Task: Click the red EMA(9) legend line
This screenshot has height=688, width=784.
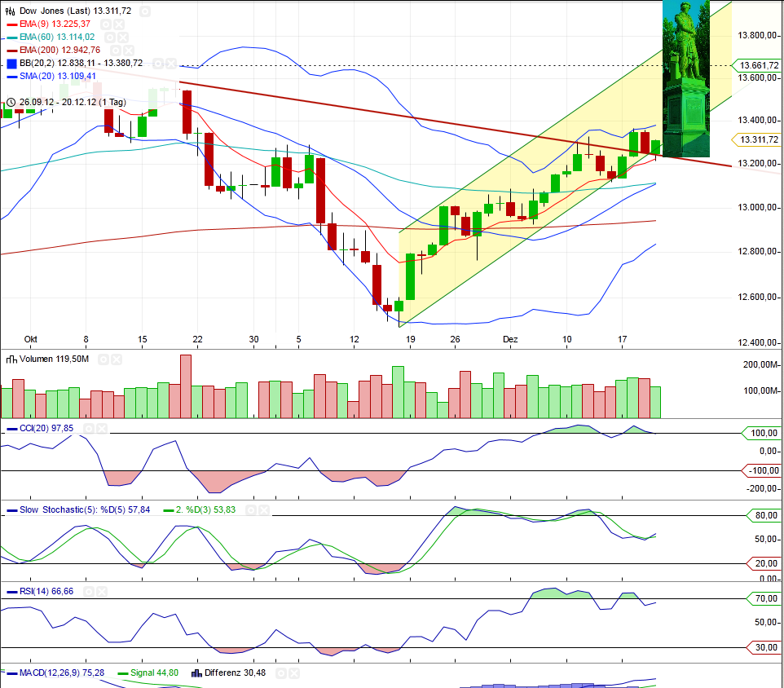Action: tap(12, 24)
